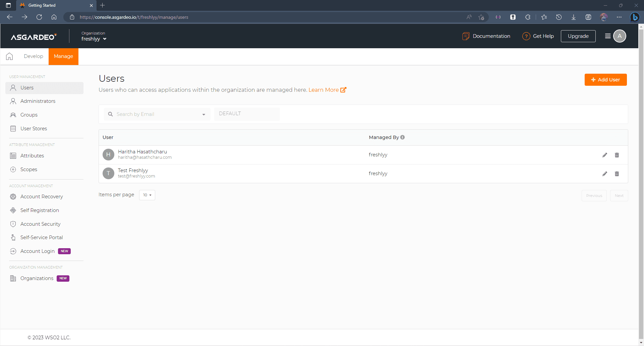This screenshot has height=346, width=644.
Task: Open Self Registration in sidebar
Action: click(x=44, y=210)
